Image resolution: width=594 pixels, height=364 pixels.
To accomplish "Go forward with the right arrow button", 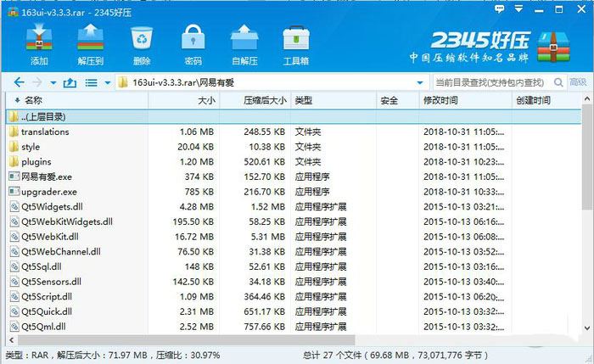I will (37, 82).
